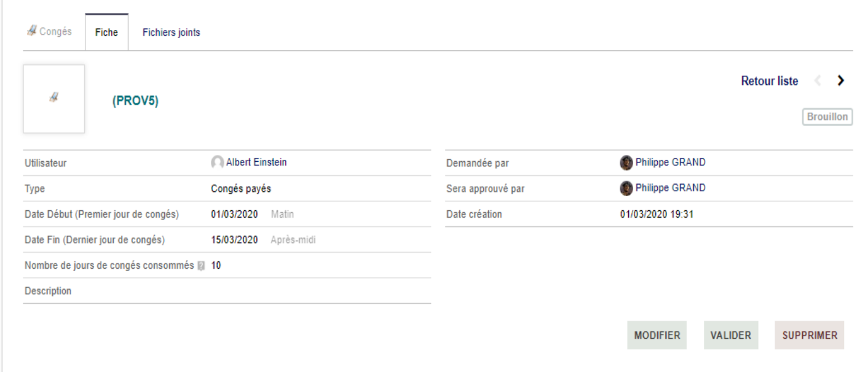Click the MODIFIER button
Image resolution: width=868 pixels, height=372 pixels.
point(657,336)
